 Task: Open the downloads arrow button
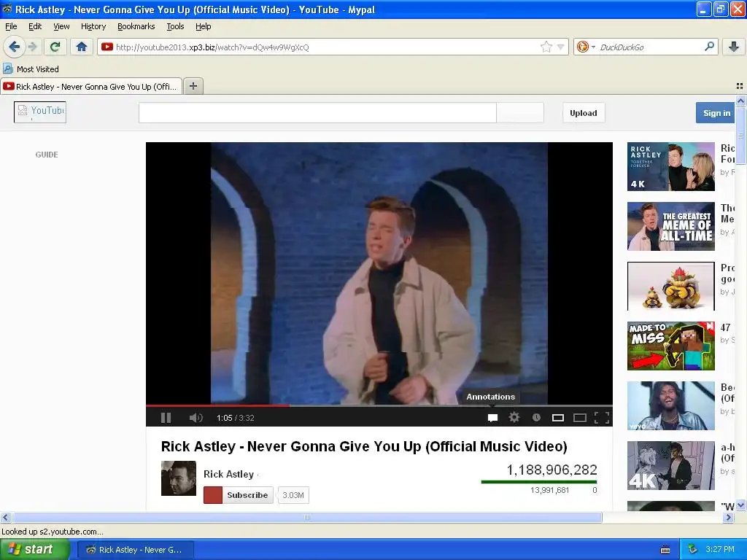[x=734, y=47]
